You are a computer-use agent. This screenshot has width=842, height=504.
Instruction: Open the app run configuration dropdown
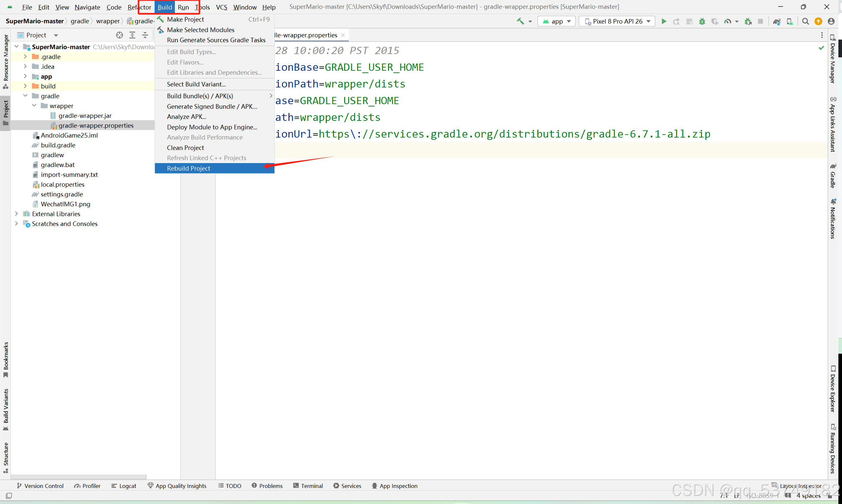(x=557, y=21)
